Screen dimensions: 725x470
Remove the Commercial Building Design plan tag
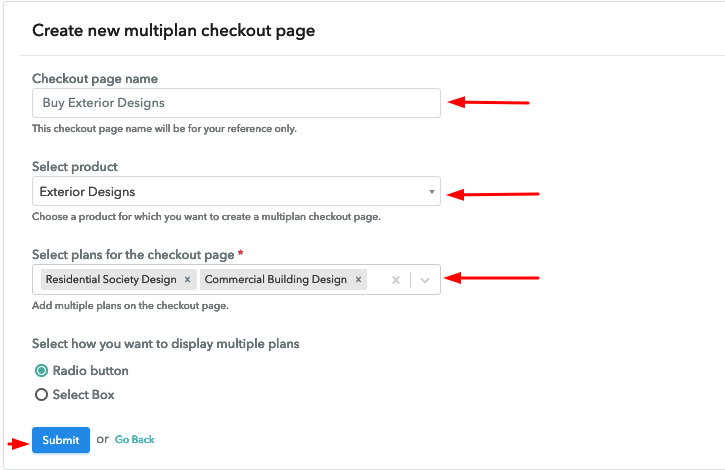pos(359,280)
